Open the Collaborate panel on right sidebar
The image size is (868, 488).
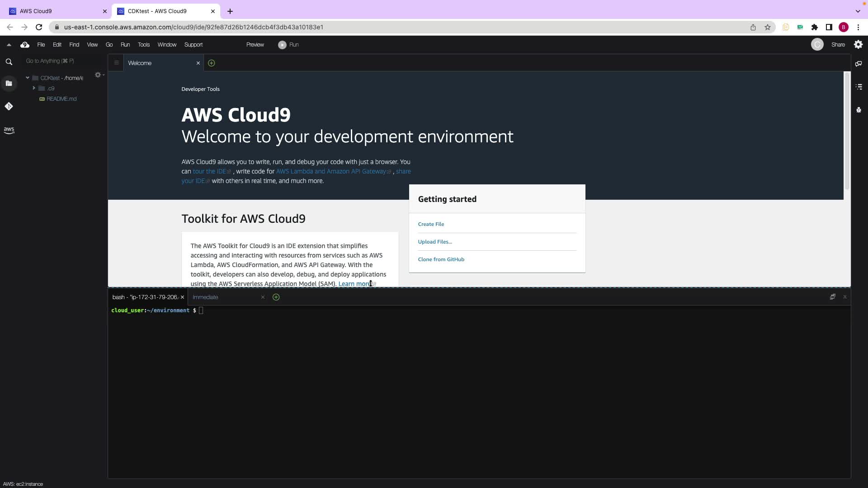click(x=859, y=64)
